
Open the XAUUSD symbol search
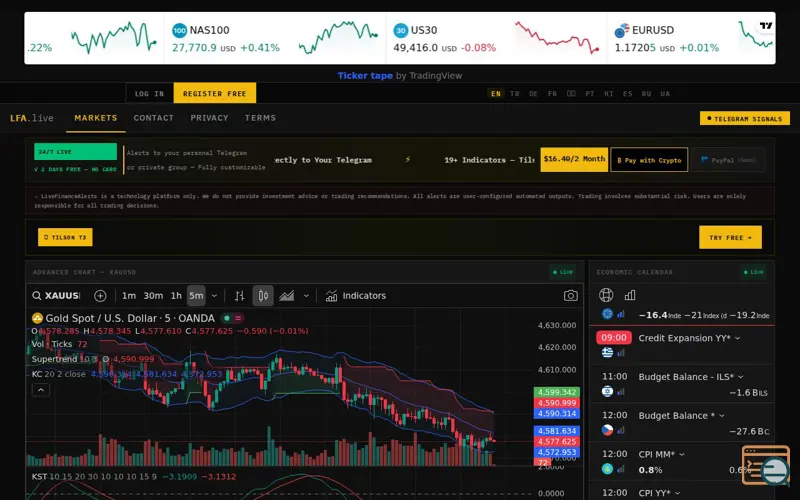(x=56, y=295)
